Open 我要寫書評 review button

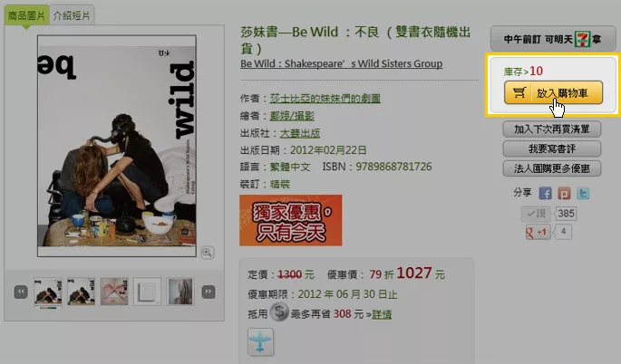point(552,148)
